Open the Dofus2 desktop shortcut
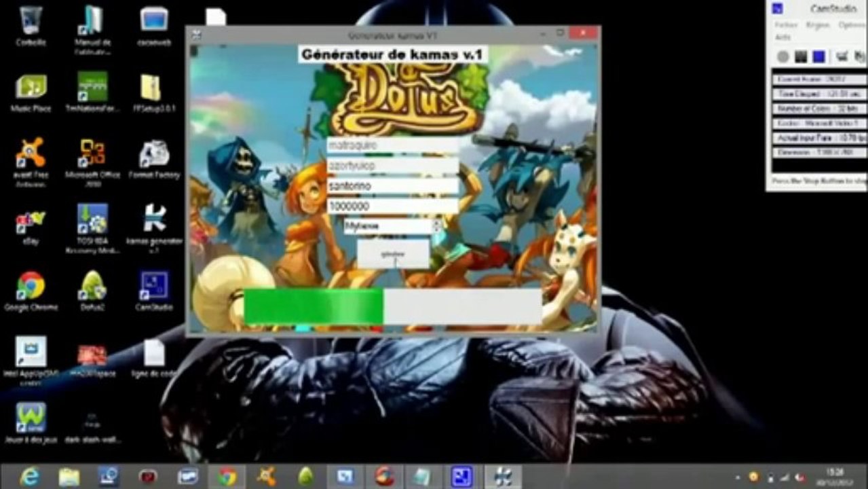Screen dimensions: 868x489 tap(92, 292)
